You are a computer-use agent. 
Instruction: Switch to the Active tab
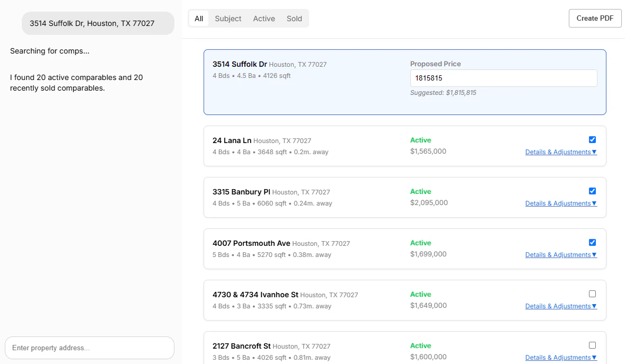[x=263, y=18]
